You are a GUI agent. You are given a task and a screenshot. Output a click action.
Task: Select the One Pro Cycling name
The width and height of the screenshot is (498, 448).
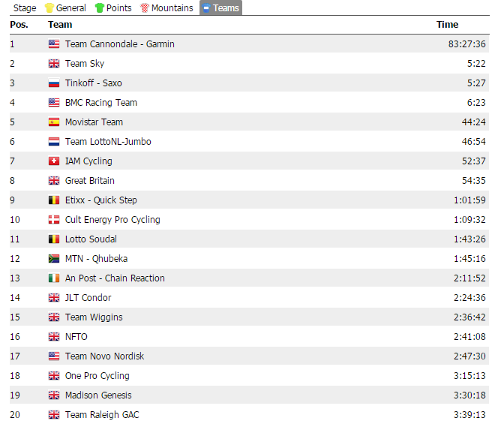(97, 376)
